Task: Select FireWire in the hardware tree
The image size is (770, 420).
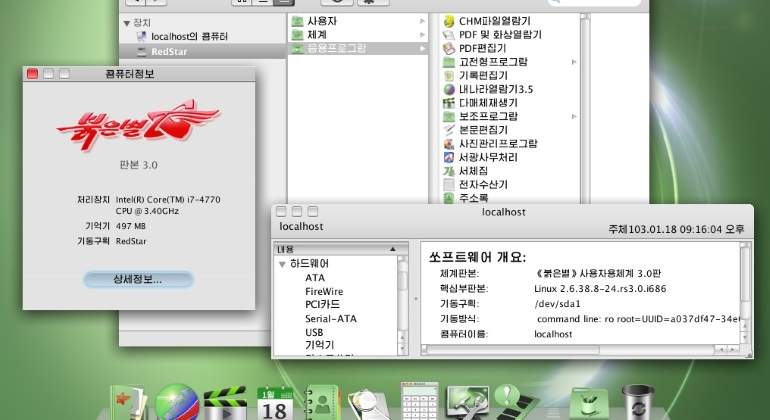Action: (x=324, y=291)
